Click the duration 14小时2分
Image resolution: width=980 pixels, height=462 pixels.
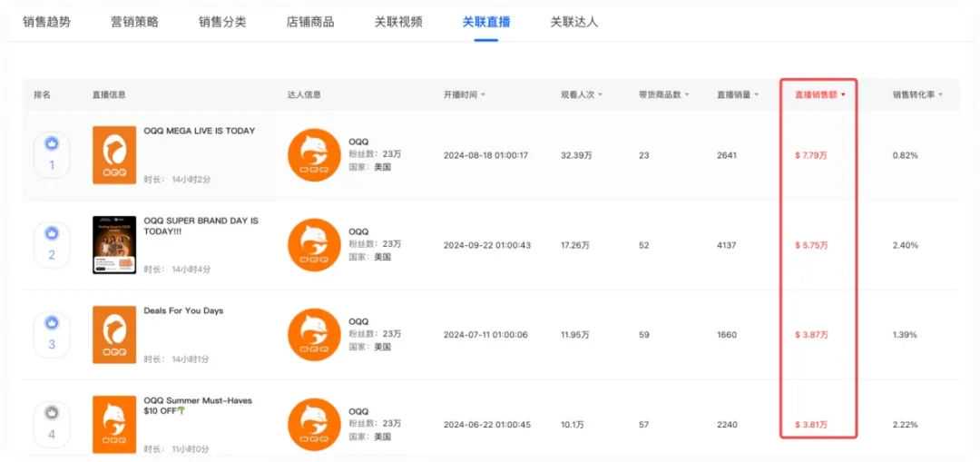[191, 179]
